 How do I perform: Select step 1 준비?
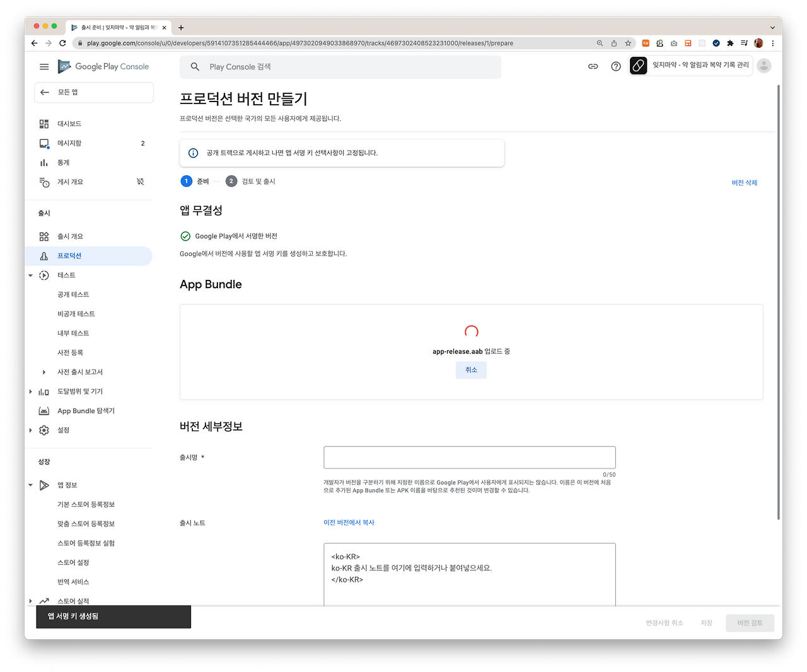point(195,182)
